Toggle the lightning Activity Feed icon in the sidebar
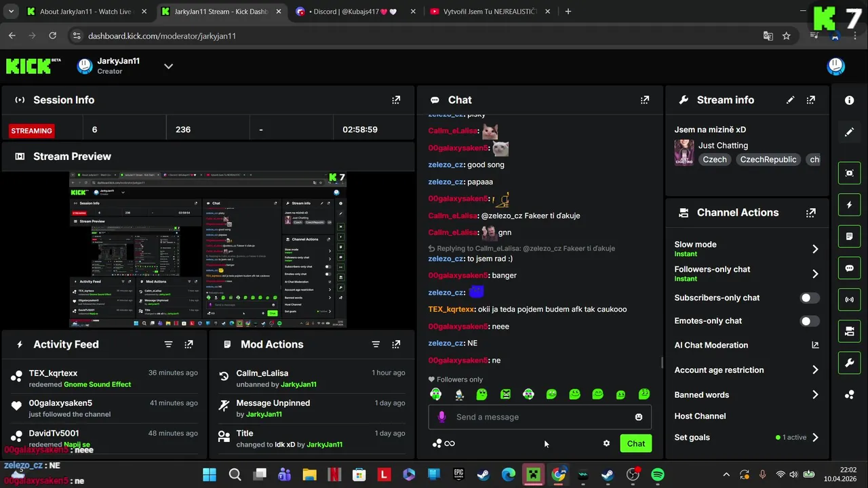The width and height of the screenshot is (868, 488). (849, 205)
